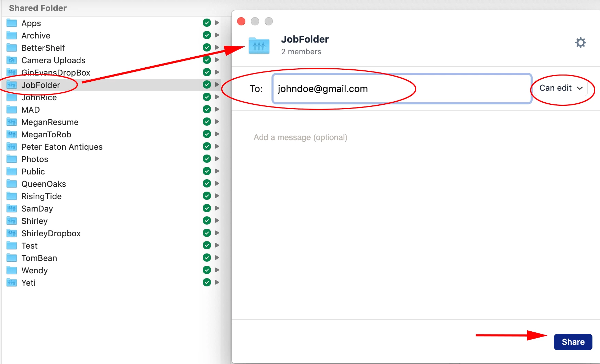Select the RisingTide folder name
This screenshot has width=600, height=364.
[x=42, y=196]
